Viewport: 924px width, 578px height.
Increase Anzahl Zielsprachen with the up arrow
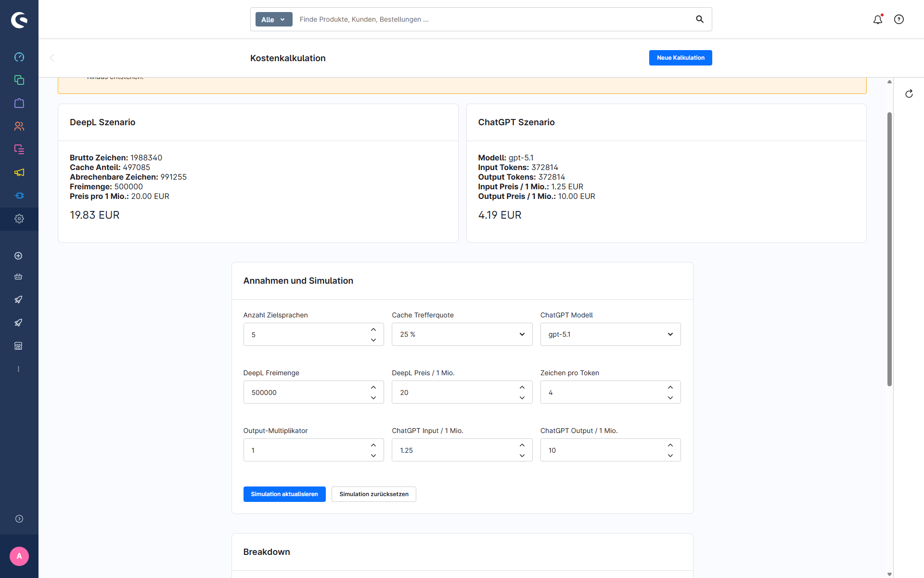tap(373, 329)
